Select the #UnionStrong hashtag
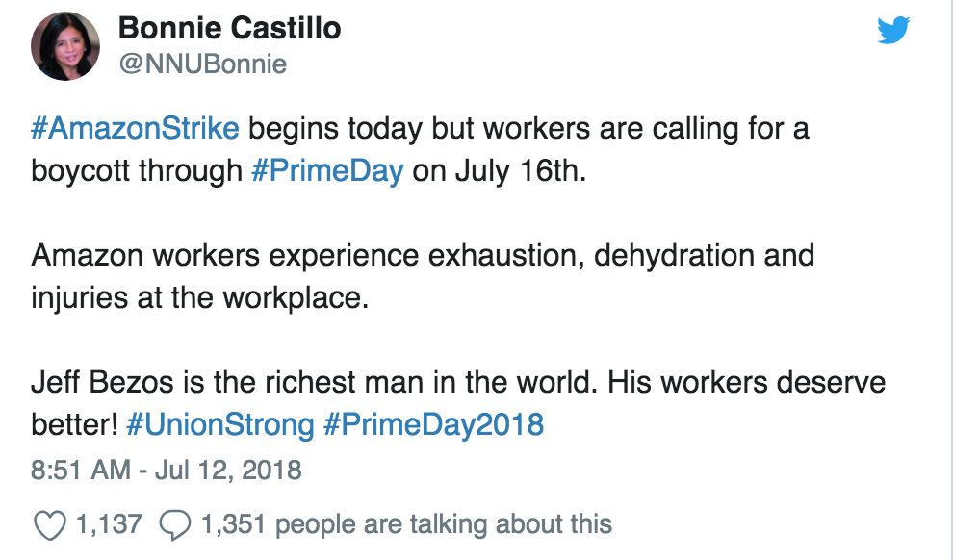The width and height of the screenshot is (953, 560). pyautogui.click(x=219, y=424)
